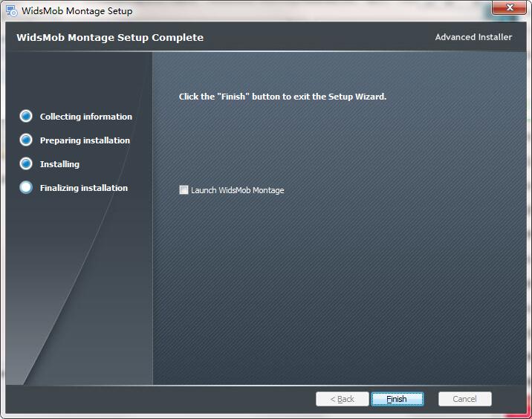Click the Finish button to exit setup
Image resolution: width=532 pixels, height=419 pixels.
point(397,399)
